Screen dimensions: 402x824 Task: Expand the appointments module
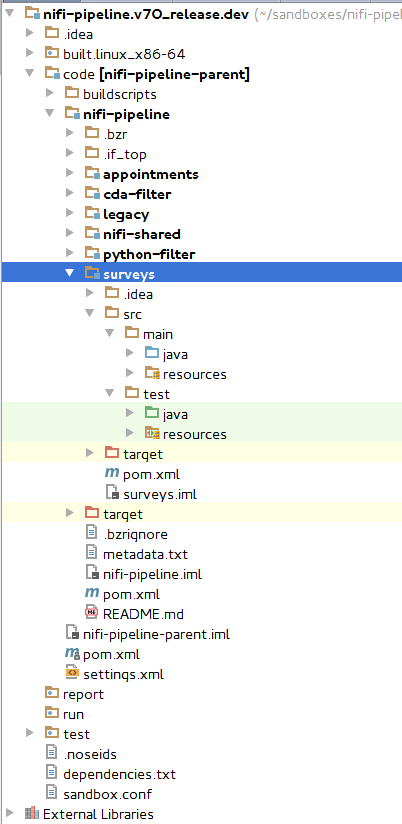pyautogui.click(x=70, y=173)
